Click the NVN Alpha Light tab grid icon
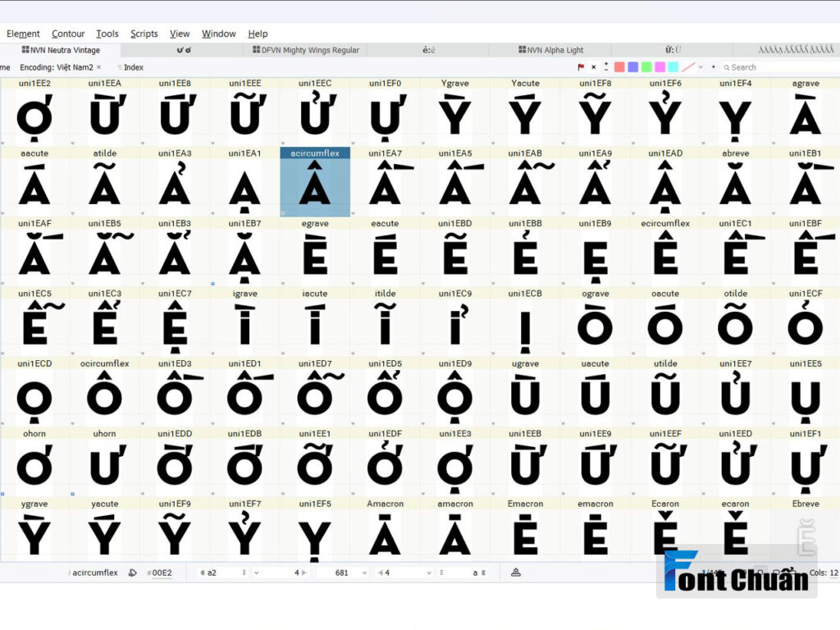 523,50
